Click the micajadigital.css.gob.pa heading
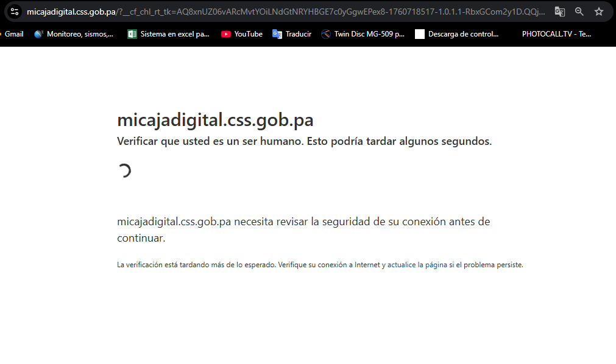This screenshot has height=364, width=616. click(x=215, y=120)
